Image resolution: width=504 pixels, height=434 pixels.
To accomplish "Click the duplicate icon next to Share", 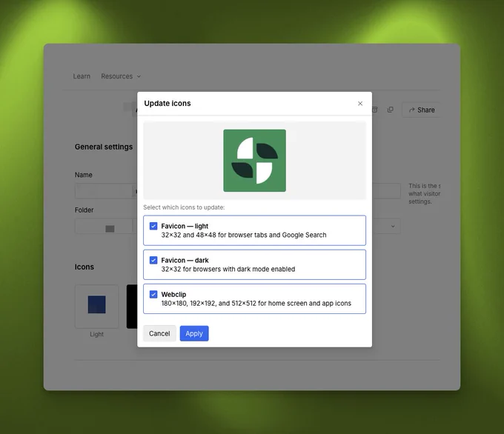I will click(x=390, y=110).
